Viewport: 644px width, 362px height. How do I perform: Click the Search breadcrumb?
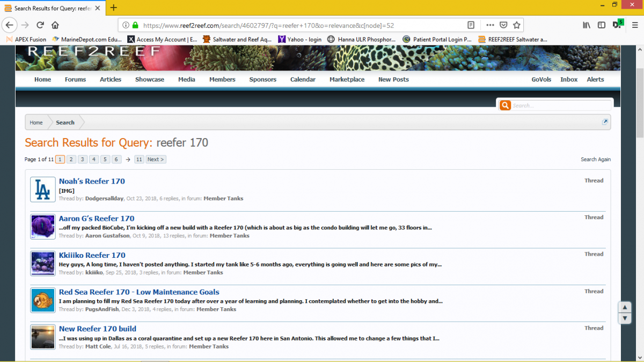point(65,122)
